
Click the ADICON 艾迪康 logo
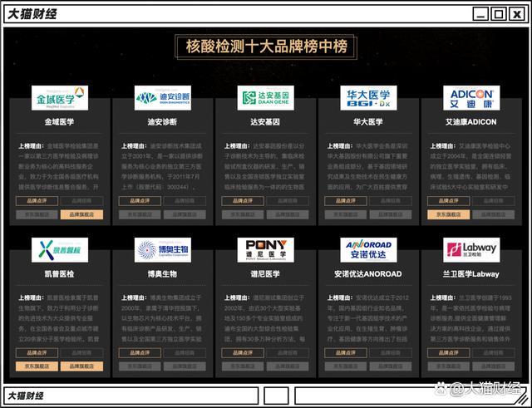(471, 98)
